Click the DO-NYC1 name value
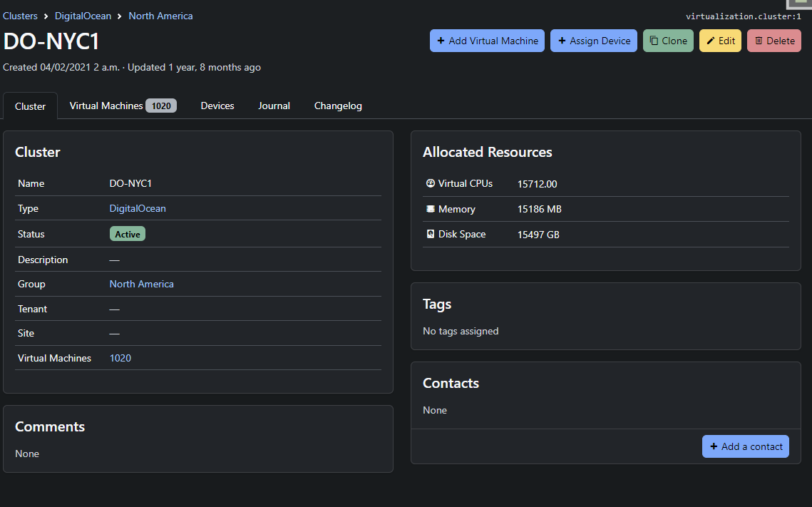 130,183
